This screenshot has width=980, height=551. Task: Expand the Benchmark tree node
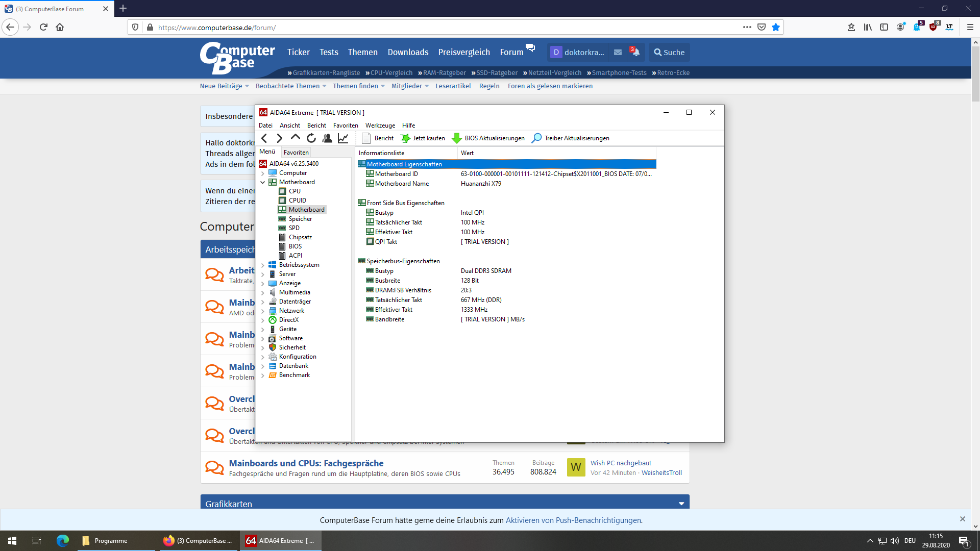click(x=263, y=375)
